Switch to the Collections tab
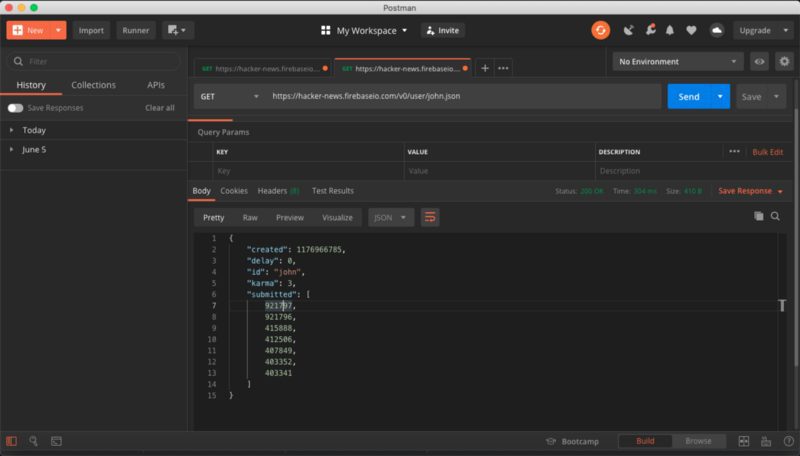This screenshot has width=800, height=456. 93,85
